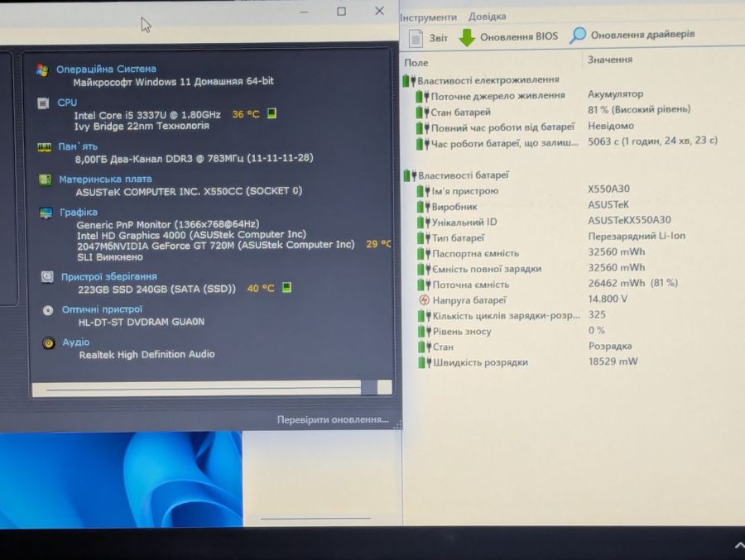Select the HL-DT-ST DVDRAM GUA0N line
The image size is (745, 560).
click(142, 322)
